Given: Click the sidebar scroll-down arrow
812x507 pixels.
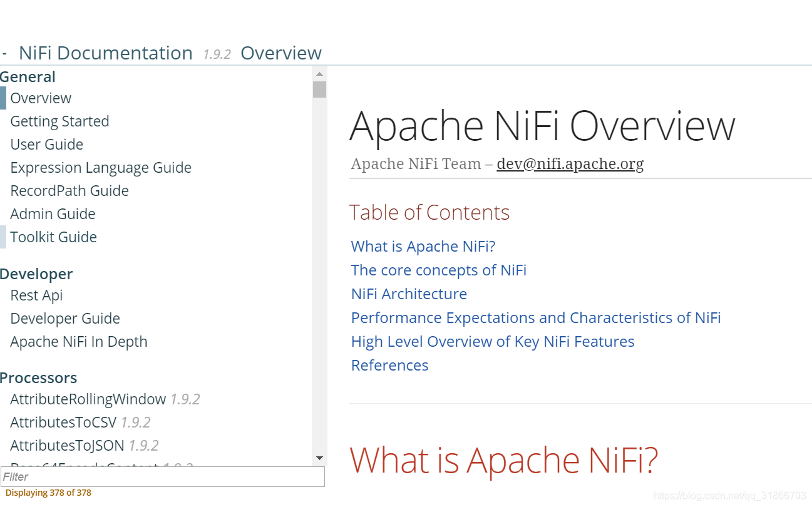Looking at the screenshot, I should [x=319, y=458].
